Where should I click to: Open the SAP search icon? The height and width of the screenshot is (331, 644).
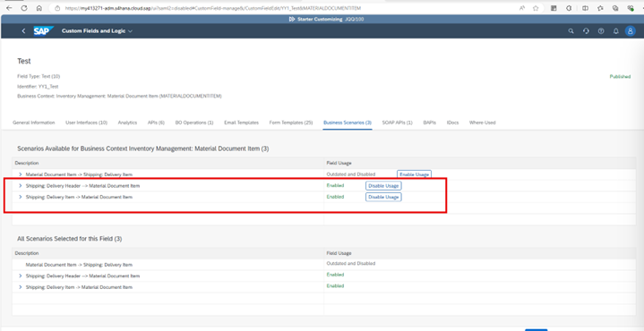point(571,30)
